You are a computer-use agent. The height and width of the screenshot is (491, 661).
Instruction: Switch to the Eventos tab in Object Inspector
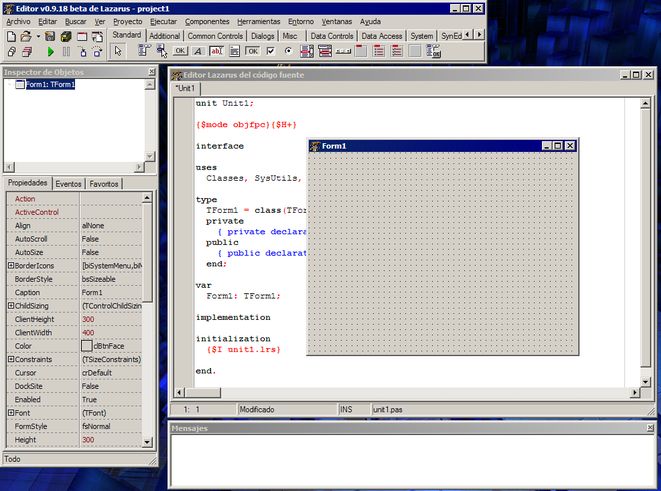[68, 184]
